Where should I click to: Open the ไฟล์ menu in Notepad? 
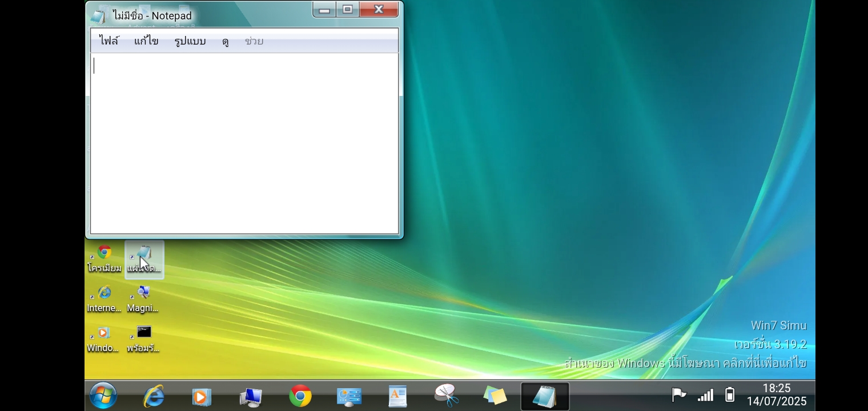coord(108,41)
